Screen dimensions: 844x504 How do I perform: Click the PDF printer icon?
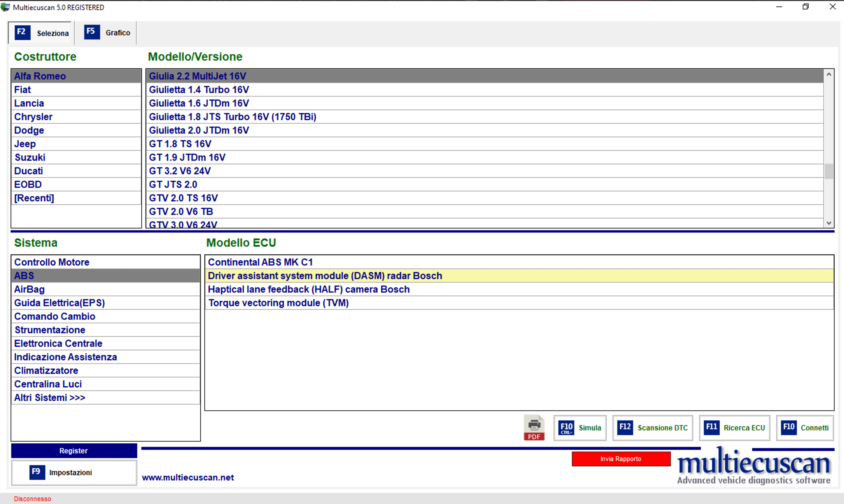[534, 427]
